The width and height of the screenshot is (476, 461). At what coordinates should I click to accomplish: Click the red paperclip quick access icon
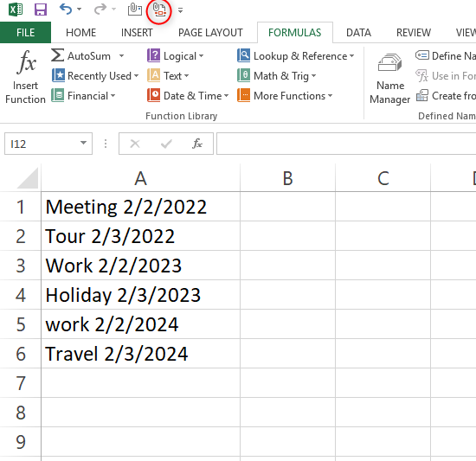tap(159, 10)
